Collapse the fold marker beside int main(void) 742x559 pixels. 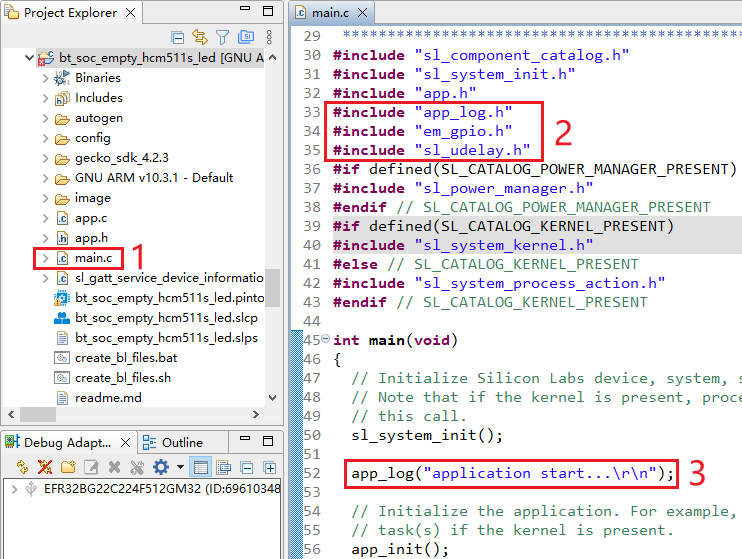tap(325, 340)
